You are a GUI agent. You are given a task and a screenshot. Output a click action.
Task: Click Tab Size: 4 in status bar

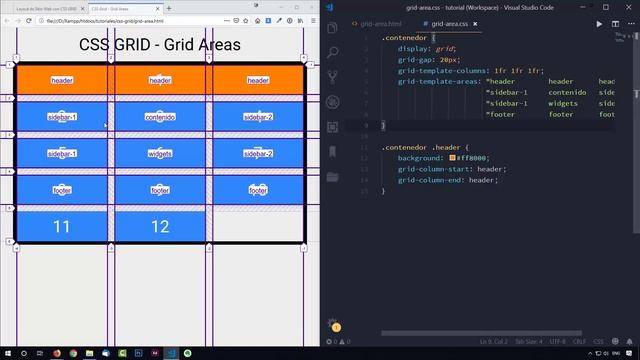tap(529, 341)
